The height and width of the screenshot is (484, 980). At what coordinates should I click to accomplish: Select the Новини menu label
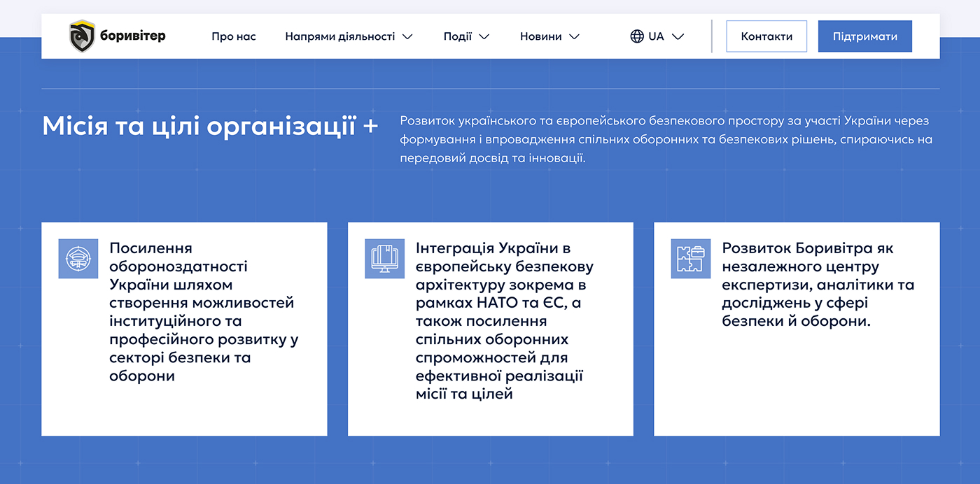(540, 36)
